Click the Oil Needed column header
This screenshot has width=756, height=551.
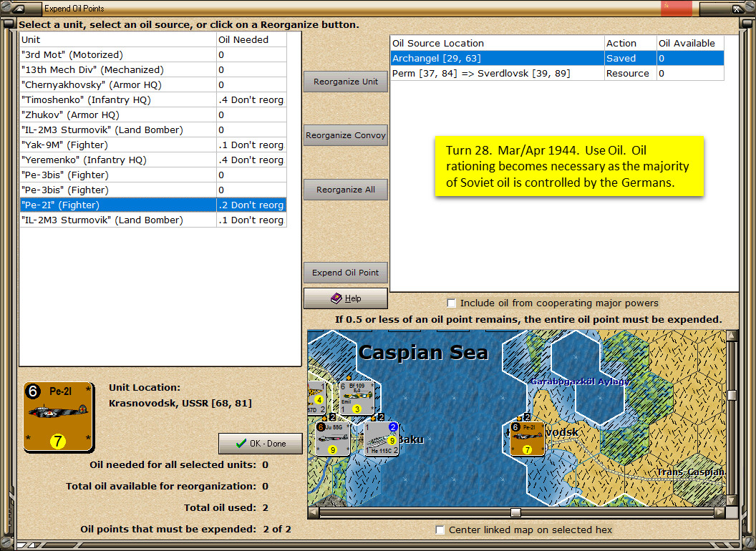click(x=251, y=39)
